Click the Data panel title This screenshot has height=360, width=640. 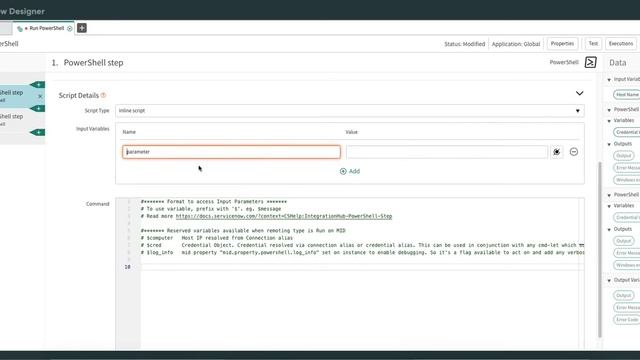[618, 62]
